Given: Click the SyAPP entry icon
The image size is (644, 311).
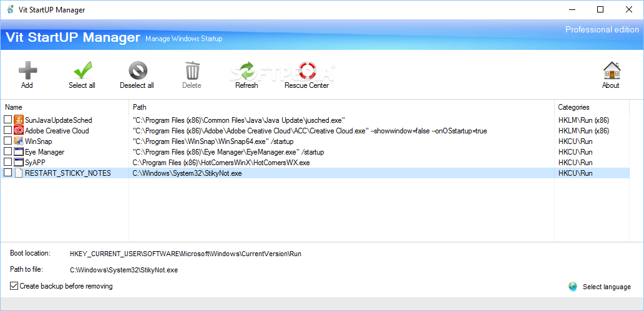Looking at the screenshot, I should 19,163.
